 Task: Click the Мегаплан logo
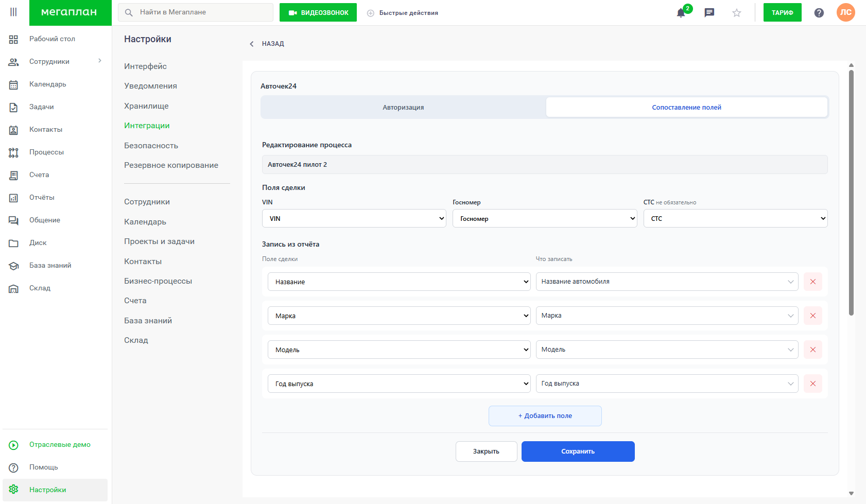(71, 12)
